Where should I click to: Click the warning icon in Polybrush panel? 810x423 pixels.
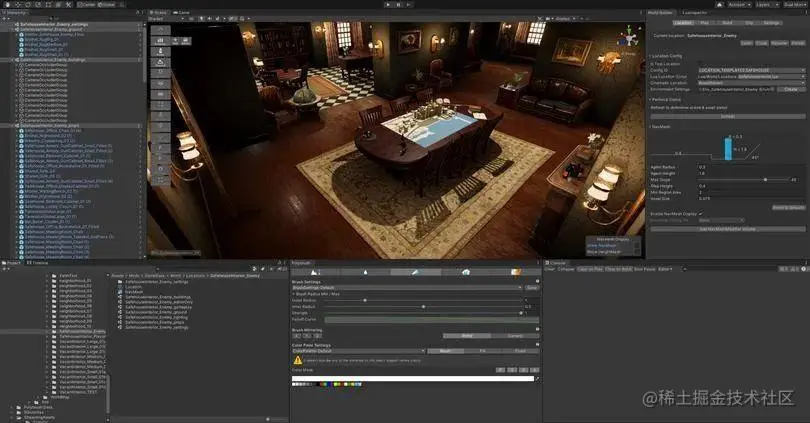pyautogui.click(x=298, y=360)
